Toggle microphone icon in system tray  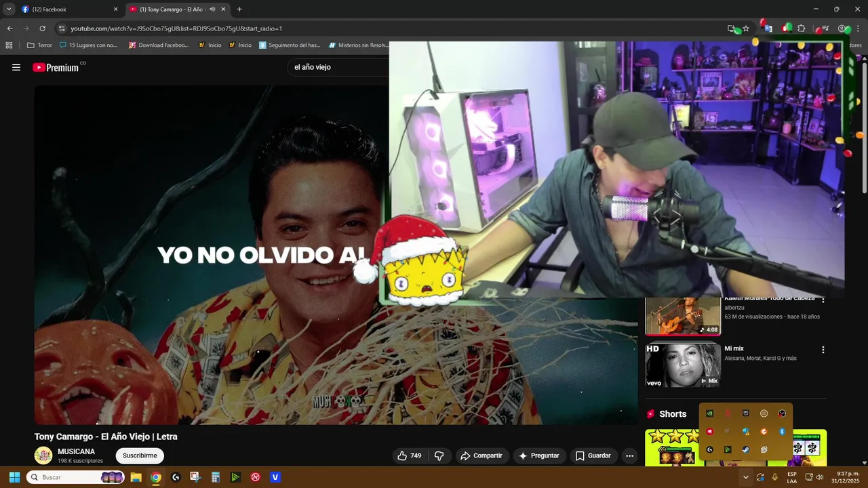pos(774,477)
